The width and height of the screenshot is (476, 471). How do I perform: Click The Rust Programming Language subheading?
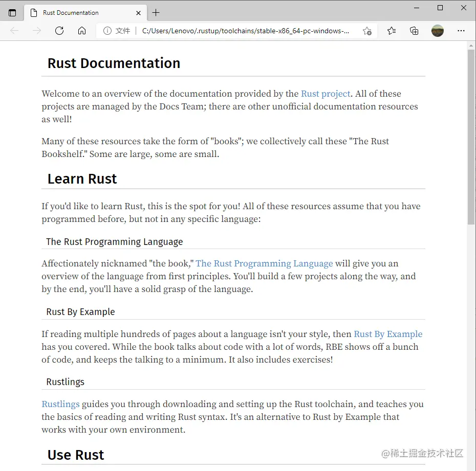click(x=115, y=242)
